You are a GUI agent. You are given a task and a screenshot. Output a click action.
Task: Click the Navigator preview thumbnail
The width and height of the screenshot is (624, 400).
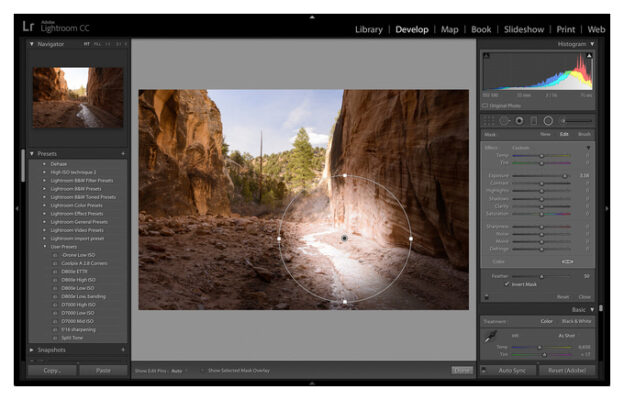click(x=78, y=98)
